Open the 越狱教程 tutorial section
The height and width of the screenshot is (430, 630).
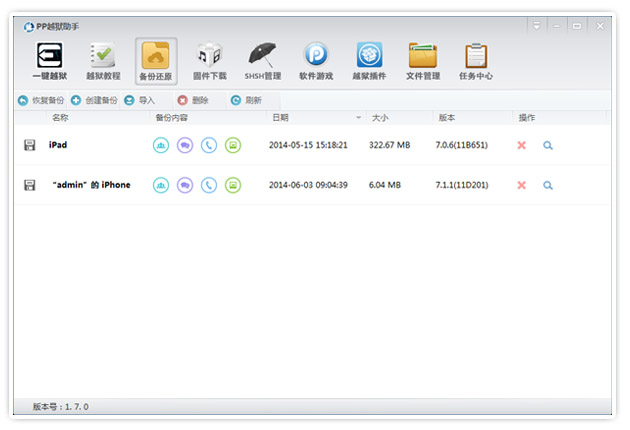103,61
